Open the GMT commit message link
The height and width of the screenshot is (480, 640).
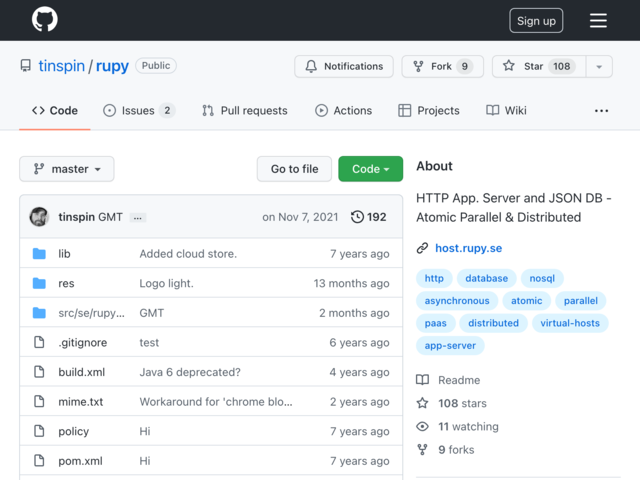110,217
